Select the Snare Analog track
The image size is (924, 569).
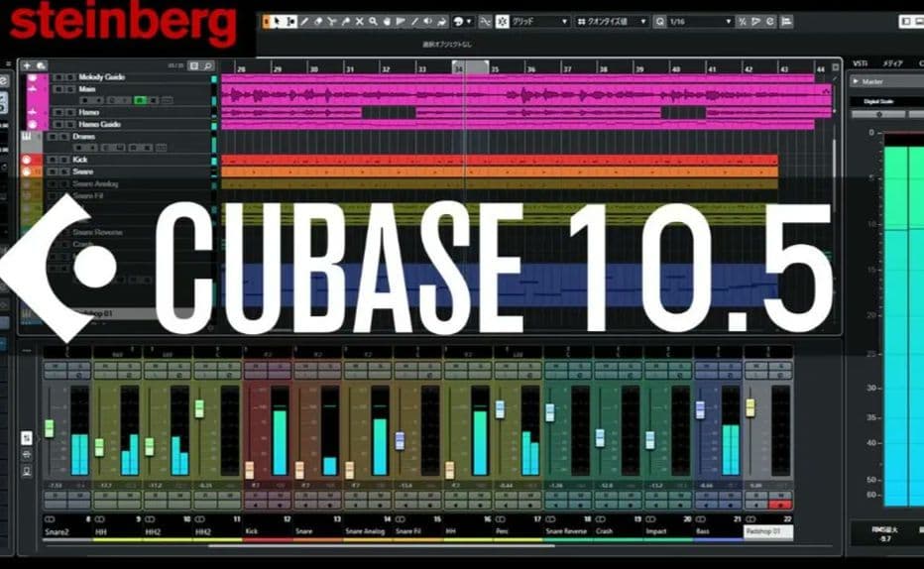coord(95,184)
